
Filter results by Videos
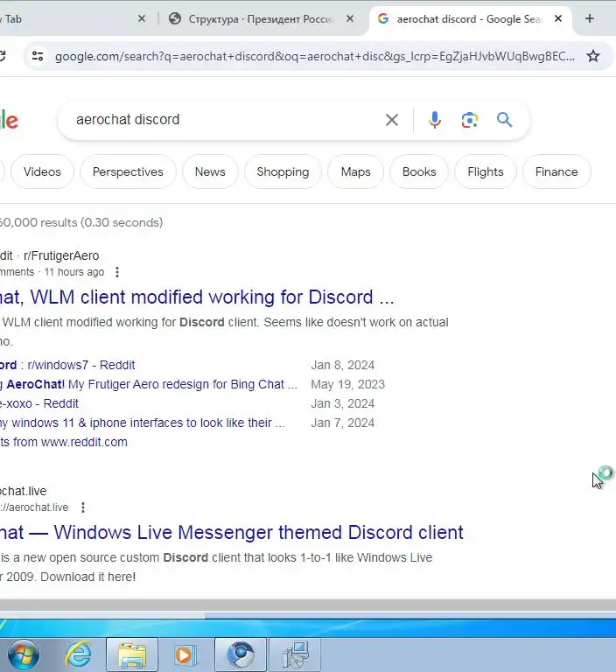pos(42,171)
